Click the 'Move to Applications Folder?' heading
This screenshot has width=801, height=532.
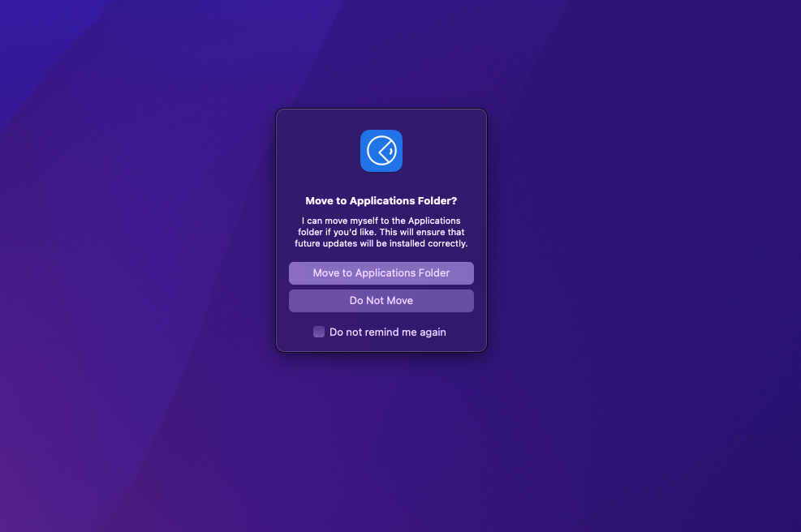[381, 200]
